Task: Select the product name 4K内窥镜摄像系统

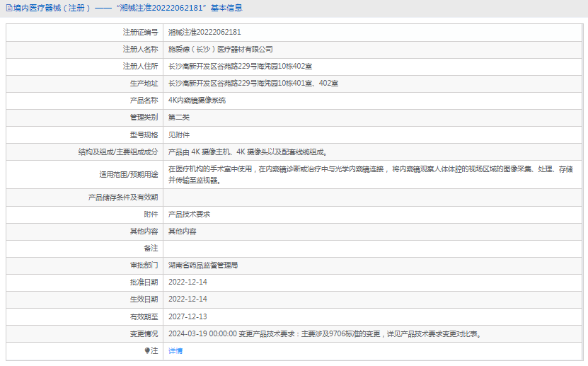Action: tap(197, 100)
